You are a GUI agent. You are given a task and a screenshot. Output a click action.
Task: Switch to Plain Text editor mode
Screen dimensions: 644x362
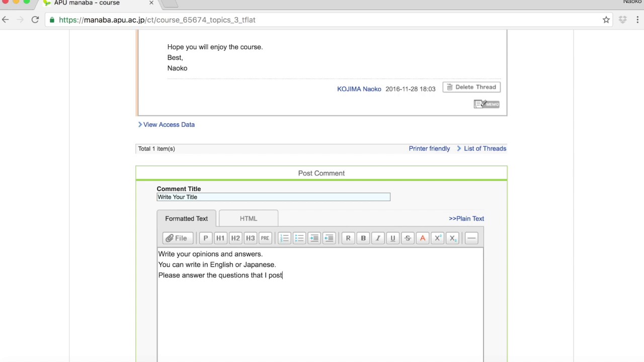pyautogui.click(x=466, y=219)
